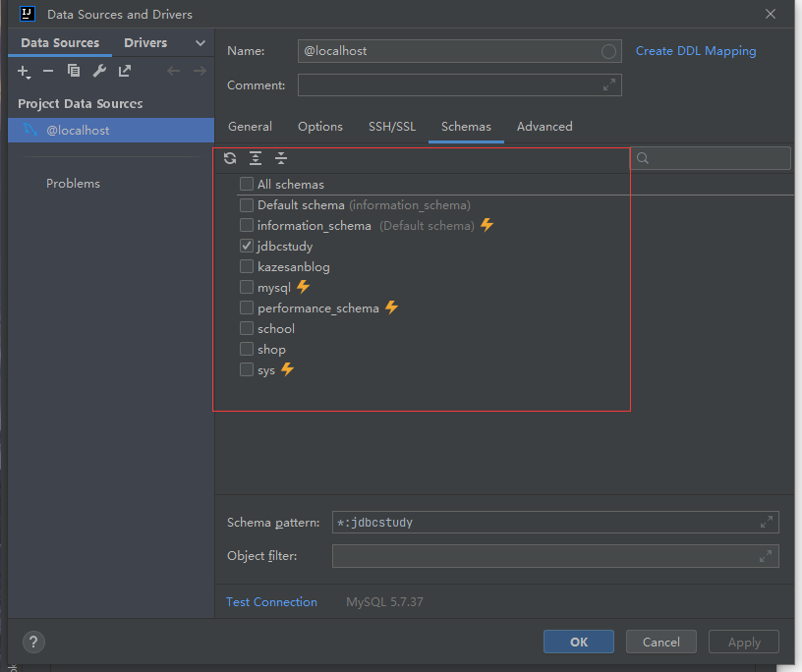Refresh the schemas list

(230, 158)
